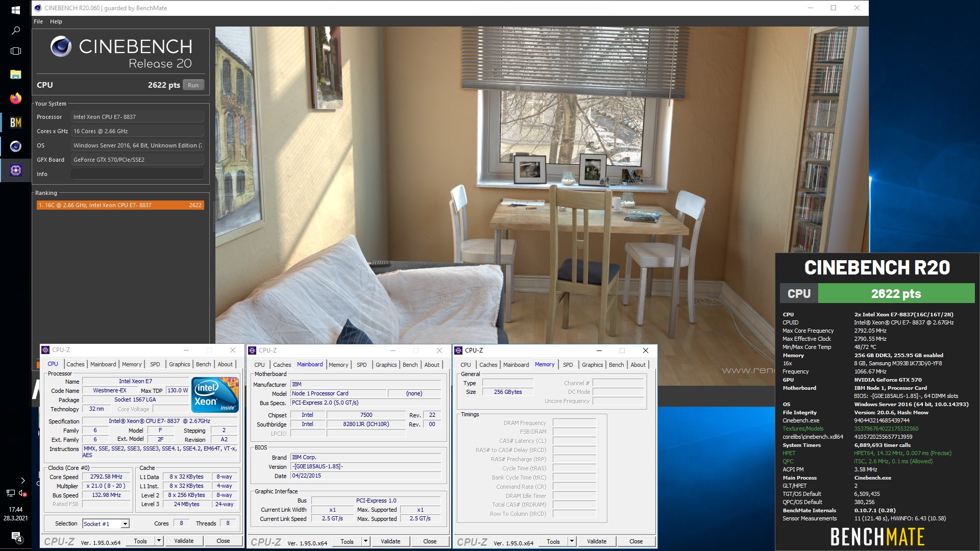This screenshot has width=980, height=551.
Task: Open About tab in Memory CPU-Z window
Action: pos(638,365)
